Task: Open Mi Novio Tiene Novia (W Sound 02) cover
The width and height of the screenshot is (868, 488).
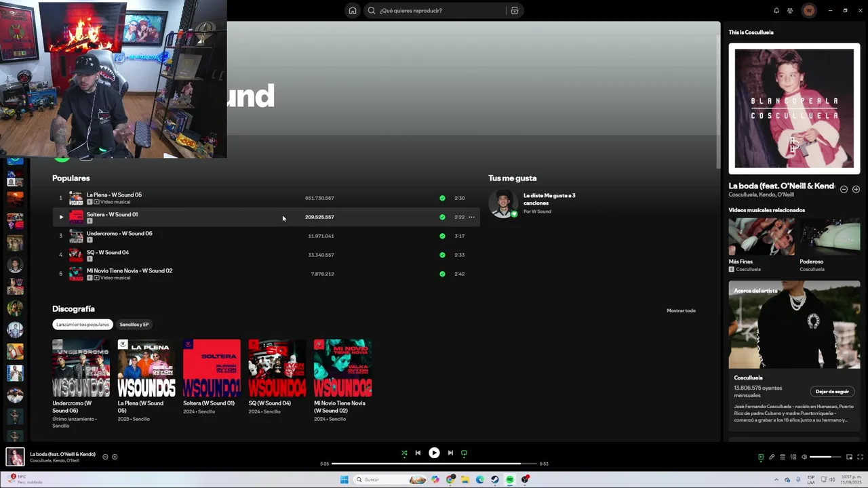Action: tap(342, 368)
